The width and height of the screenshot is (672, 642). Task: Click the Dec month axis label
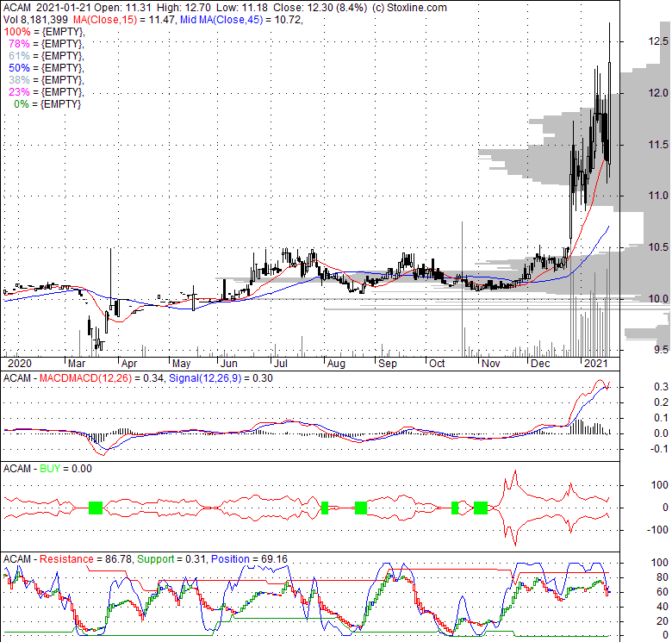point(540,364)
